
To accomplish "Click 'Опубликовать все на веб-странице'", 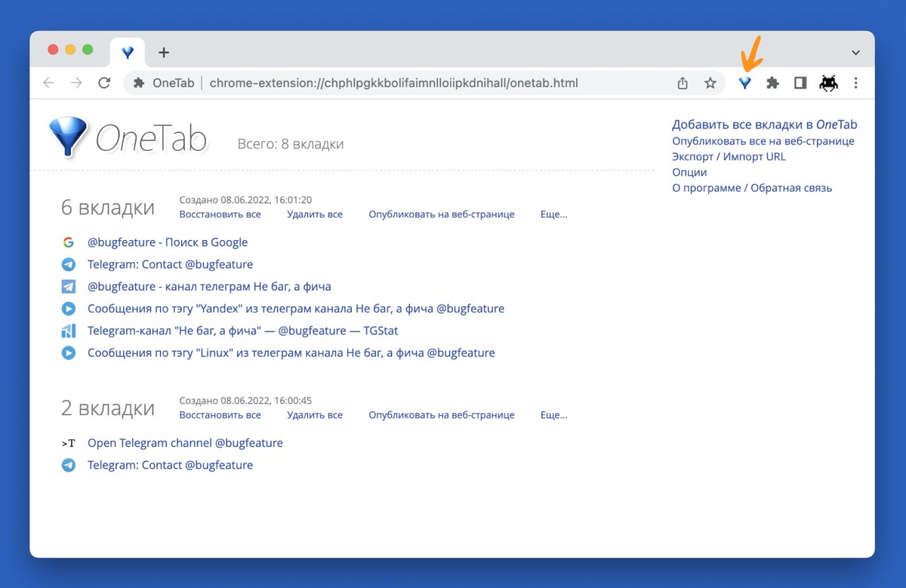I will click(x=763, y=141).
